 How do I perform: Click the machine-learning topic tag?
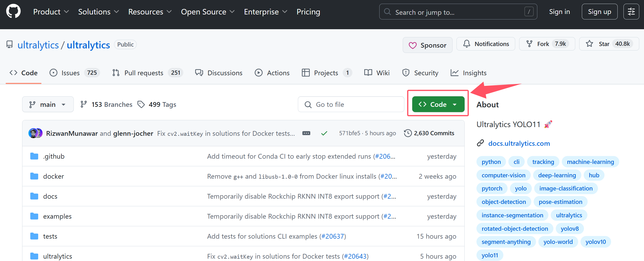(x=590, y=162)
